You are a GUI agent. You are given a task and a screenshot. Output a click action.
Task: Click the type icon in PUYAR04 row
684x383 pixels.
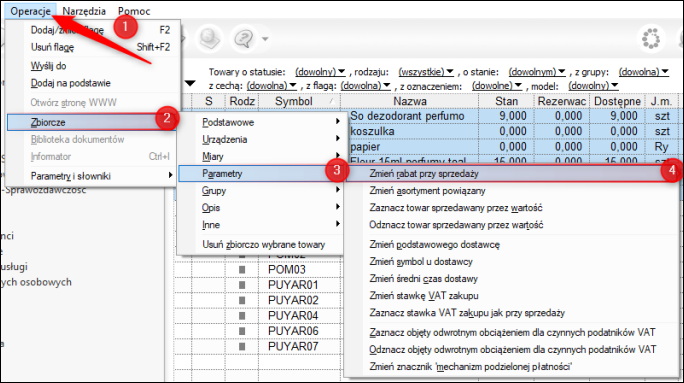[x=242, y=316]
